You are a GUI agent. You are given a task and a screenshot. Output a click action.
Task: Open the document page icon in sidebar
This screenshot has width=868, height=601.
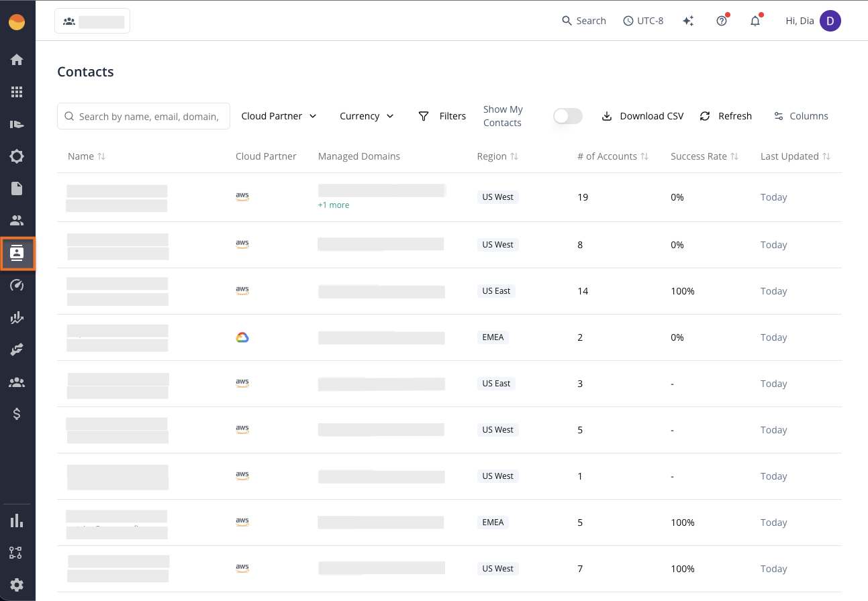[x=17, y=188]
